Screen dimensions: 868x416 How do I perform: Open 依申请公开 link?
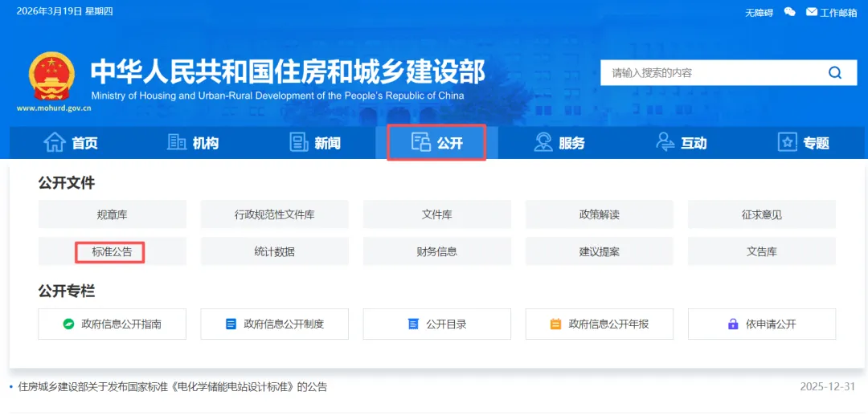click(762, 324)
